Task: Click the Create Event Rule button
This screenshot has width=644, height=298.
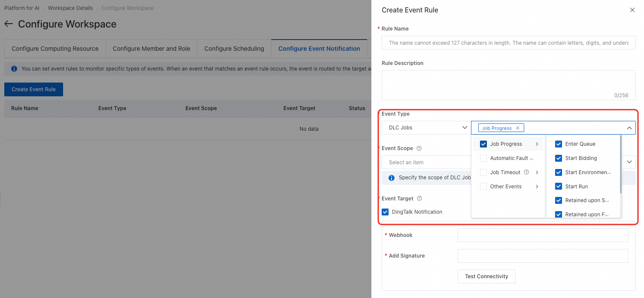Action: click(x=33, y=89)
